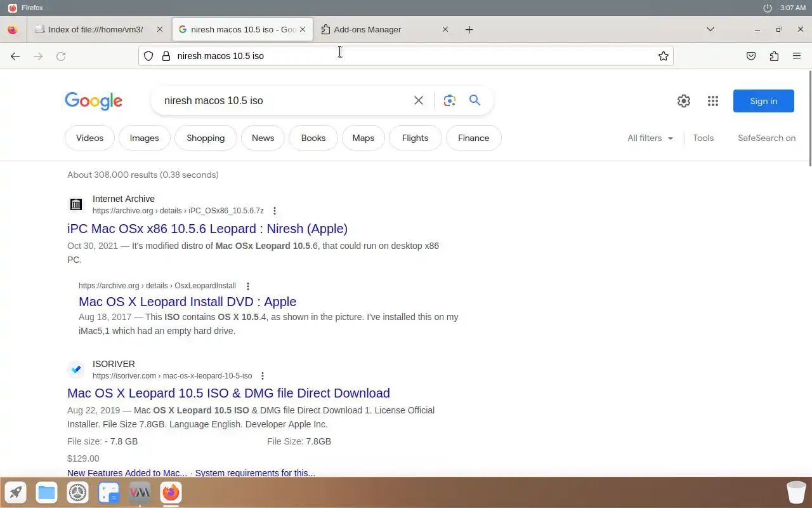Filter results by Videos
The width and height of the screenshot is (812, 508).
[x=89, y=138]
